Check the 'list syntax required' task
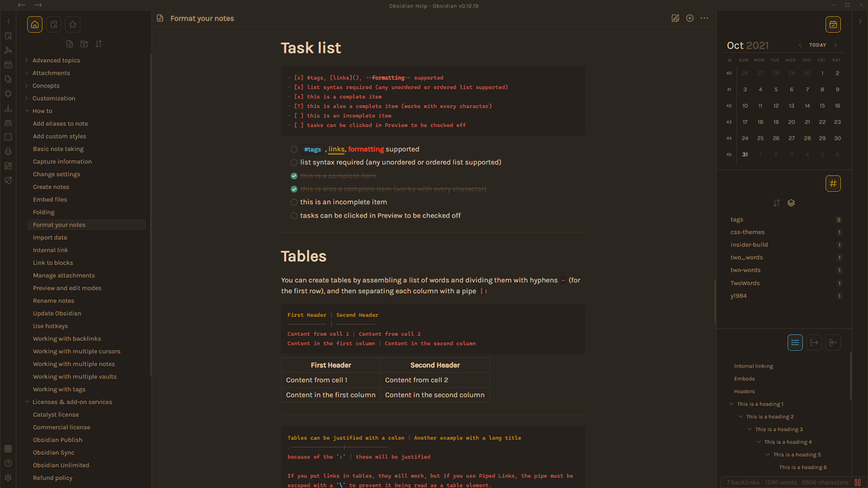The image size is (868, 488). click(294, 163)
